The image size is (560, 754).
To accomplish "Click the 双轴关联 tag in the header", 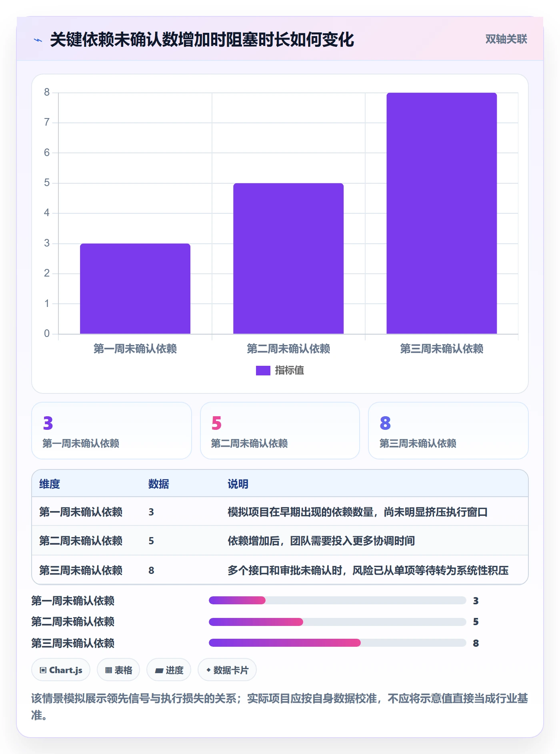I will (506, 39).
